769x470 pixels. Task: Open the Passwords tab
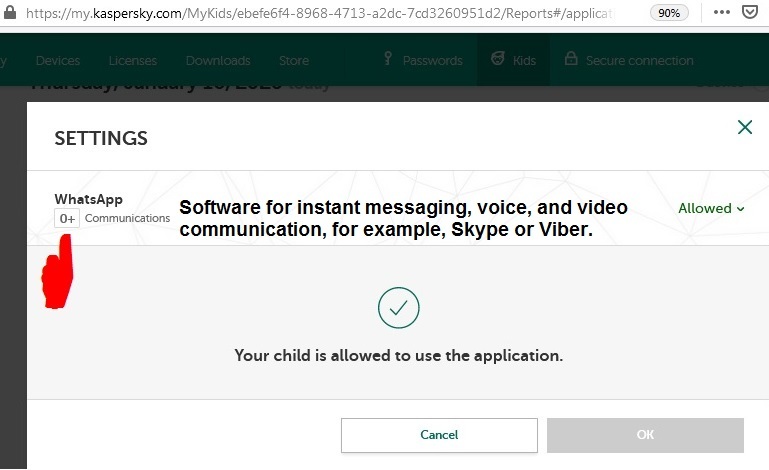point(423,60)
